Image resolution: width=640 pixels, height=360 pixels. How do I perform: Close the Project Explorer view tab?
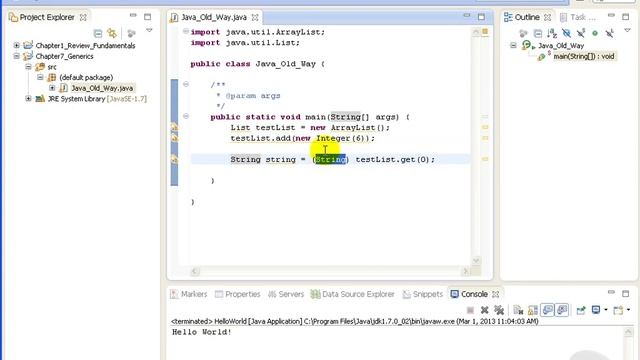click(x=83, y=17)
